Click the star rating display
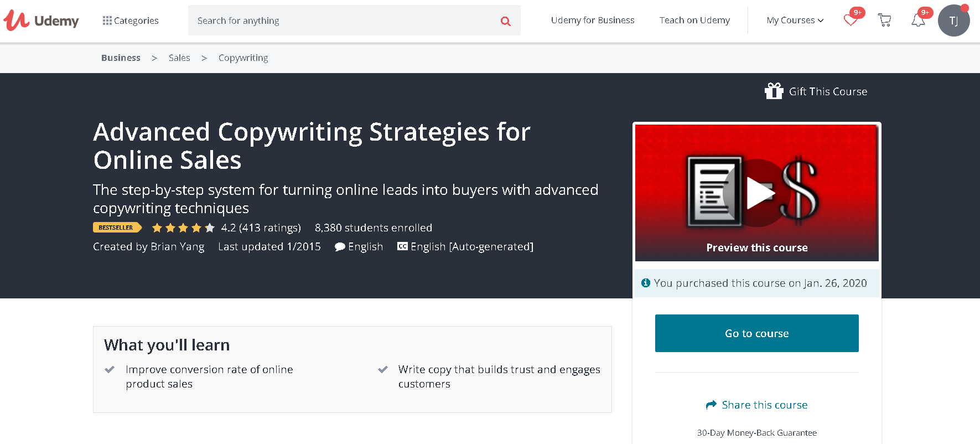 pyautogui.click(x=183, y=228)
